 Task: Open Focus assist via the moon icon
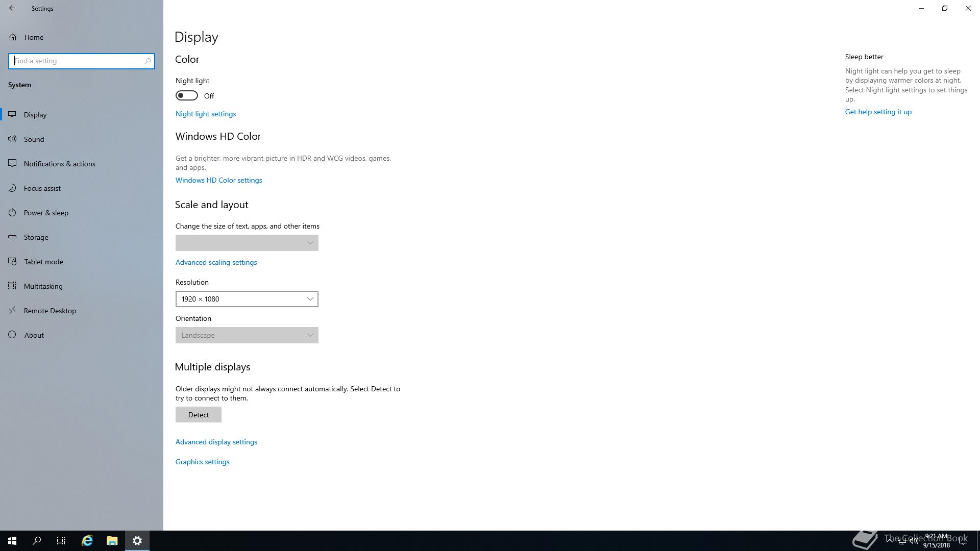13,188
